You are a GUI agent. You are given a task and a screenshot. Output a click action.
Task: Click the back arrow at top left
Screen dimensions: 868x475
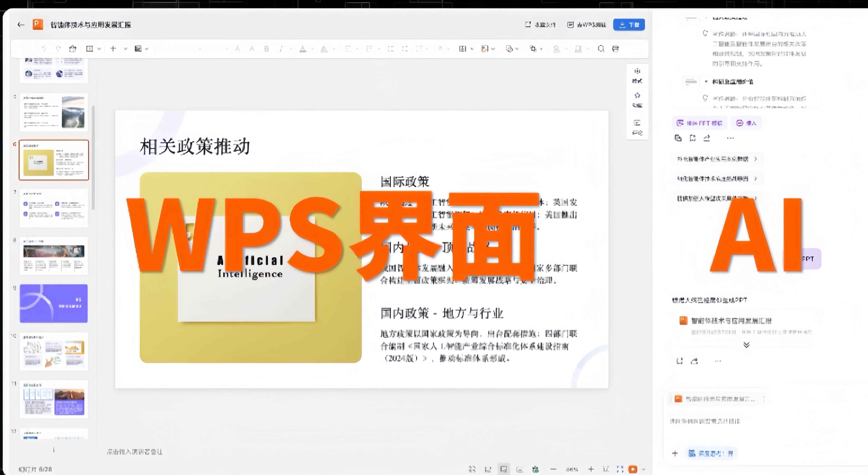point(21,25)
